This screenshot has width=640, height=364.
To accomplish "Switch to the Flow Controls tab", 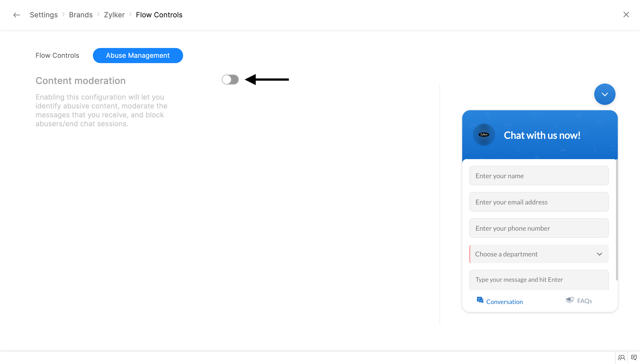I will coord(57,56).
